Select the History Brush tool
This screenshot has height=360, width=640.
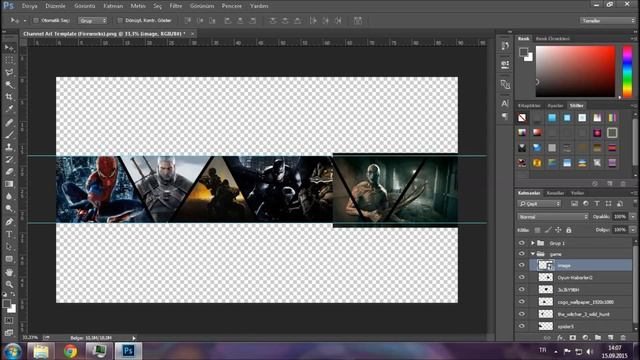click(9, 159)
